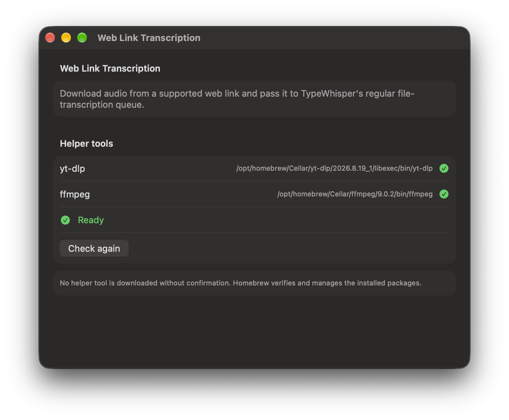Click the No helper tool is downloaded notice
This screenshot has height=420, width=509.
241,283
